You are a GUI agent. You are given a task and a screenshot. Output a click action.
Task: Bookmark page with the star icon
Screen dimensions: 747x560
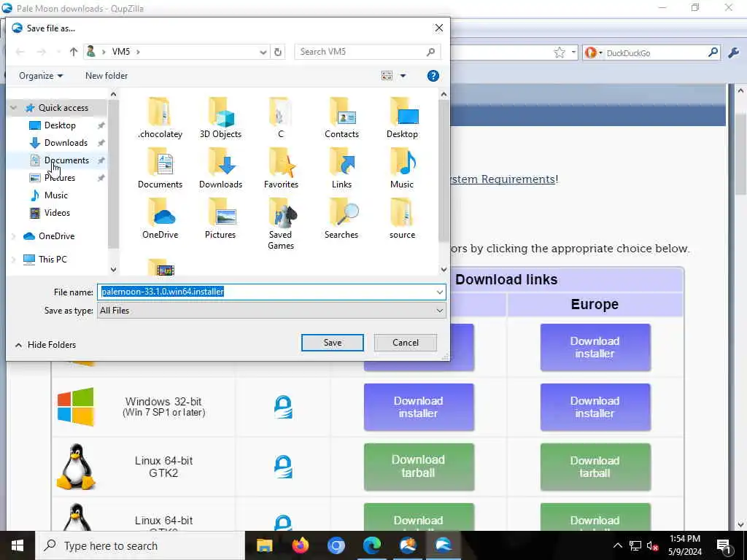coord(560,52)
